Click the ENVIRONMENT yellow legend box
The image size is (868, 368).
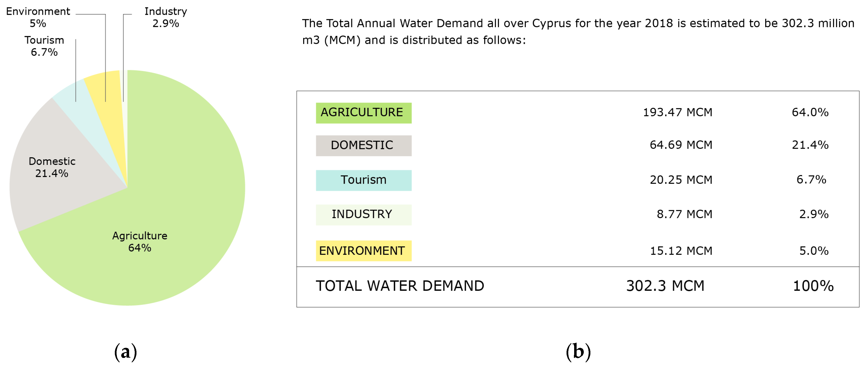[x=363, y=251]
